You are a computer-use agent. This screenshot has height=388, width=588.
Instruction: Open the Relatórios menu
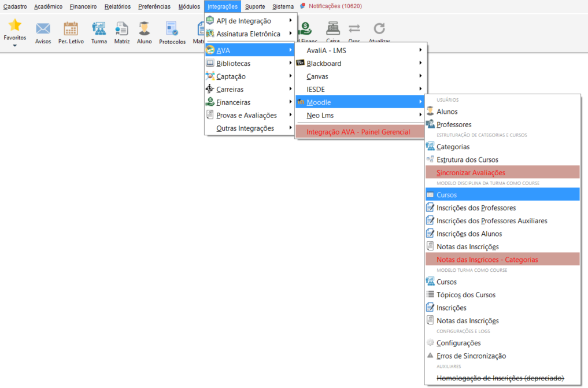[117, 6]
